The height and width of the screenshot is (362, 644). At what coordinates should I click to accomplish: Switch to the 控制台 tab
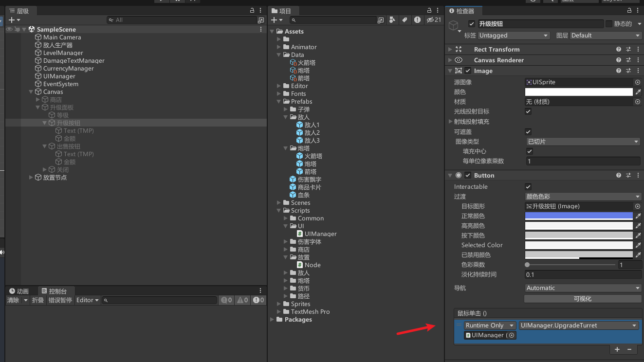[x=54, y=291]
